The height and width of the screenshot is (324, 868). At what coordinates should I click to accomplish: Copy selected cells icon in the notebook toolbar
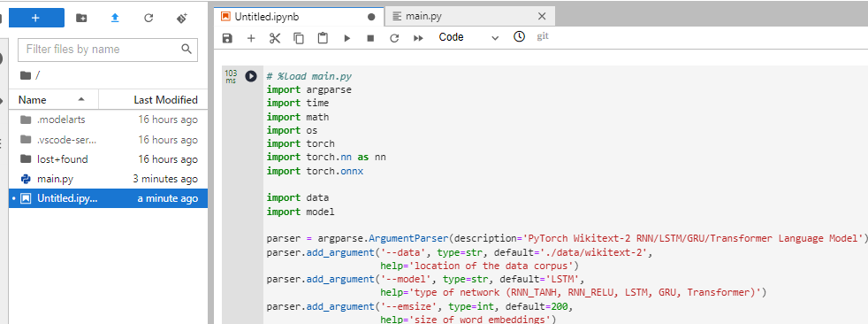(299, 38)
